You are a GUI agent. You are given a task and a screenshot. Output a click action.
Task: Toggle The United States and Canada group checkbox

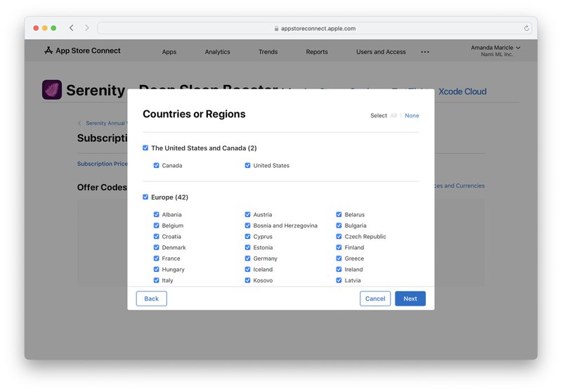(x=145, y=148)
